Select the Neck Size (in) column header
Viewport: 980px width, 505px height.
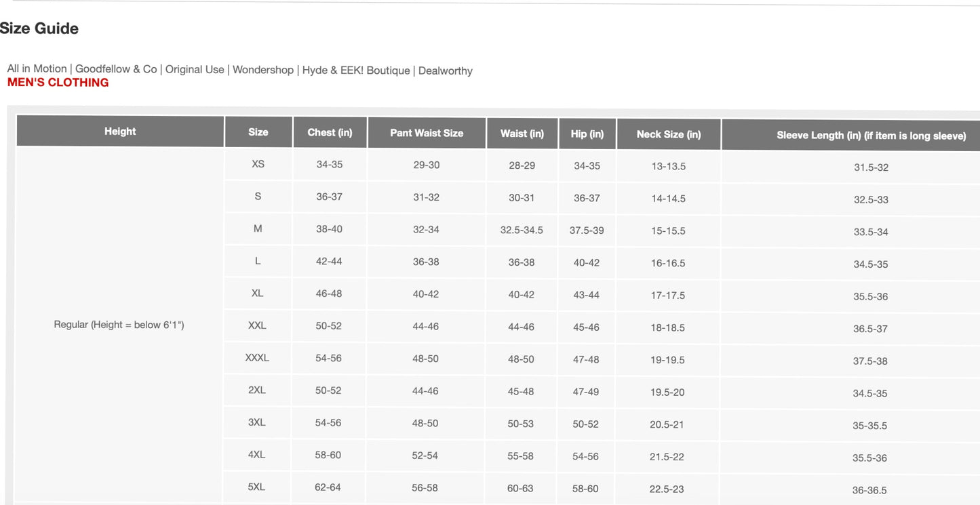tap(669, 134)
